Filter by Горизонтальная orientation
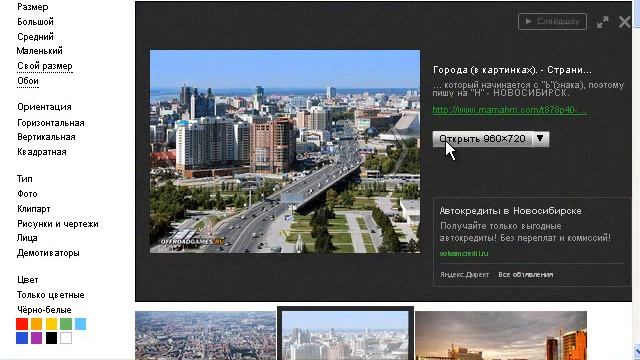 [x=51, y=123]
